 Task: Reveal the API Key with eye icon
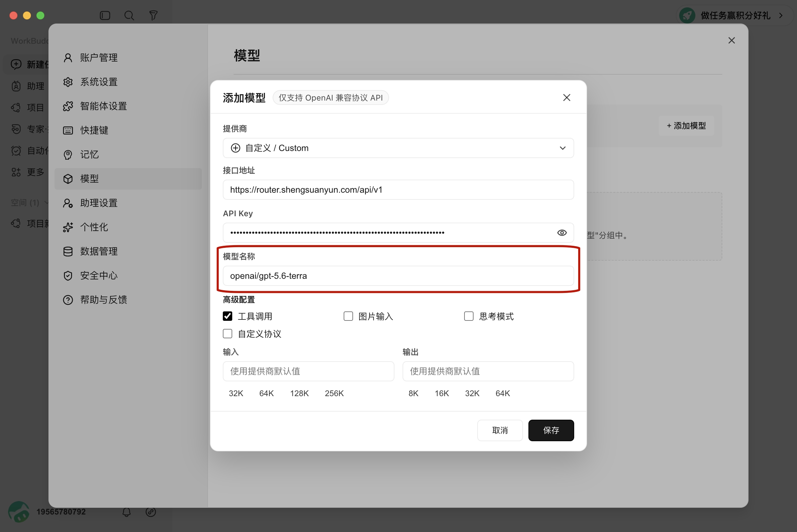click(x=562, y=233)
